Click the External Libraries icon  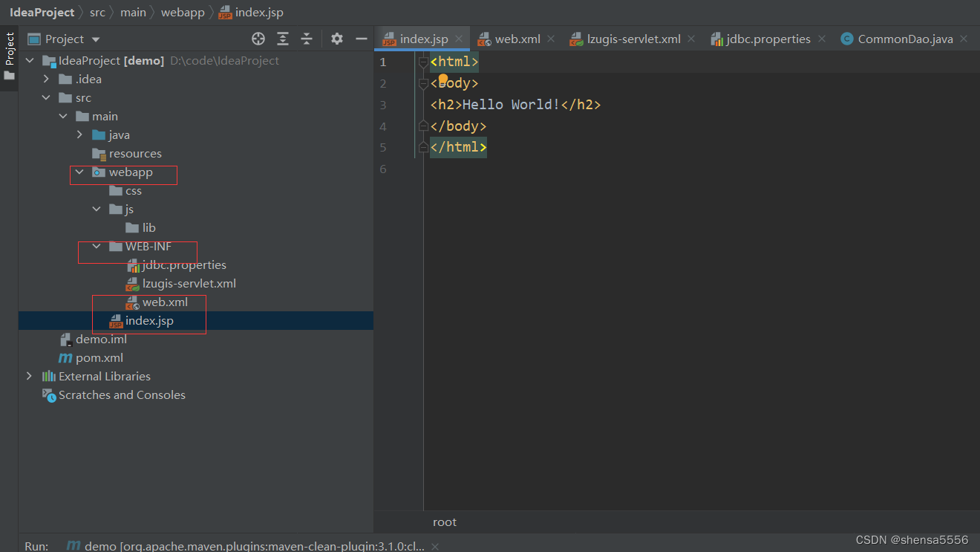tap(49, 377)
